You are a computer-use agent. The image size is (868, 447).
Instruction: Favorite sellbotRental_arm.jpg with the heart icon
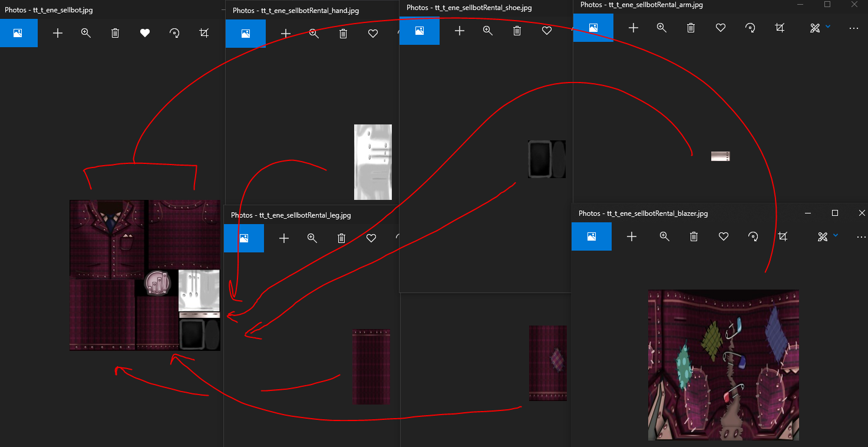[721, 28]
